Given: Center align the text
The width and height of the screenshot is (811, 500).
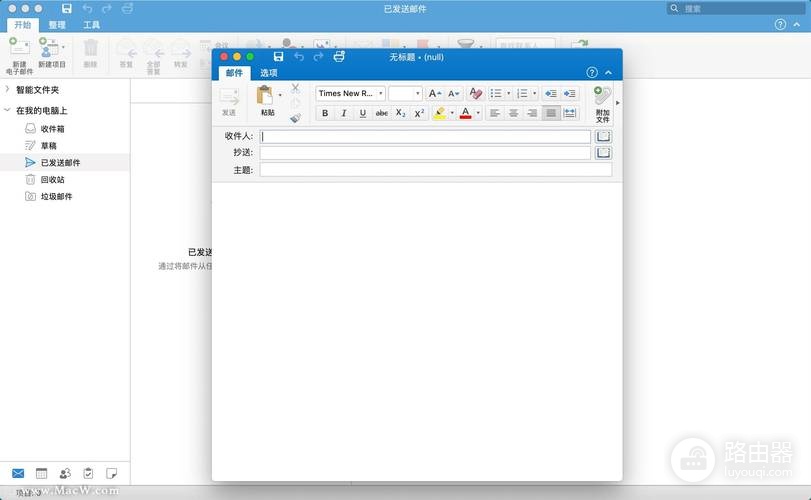Looking at the screenshot, I should [x=513, y=113].
